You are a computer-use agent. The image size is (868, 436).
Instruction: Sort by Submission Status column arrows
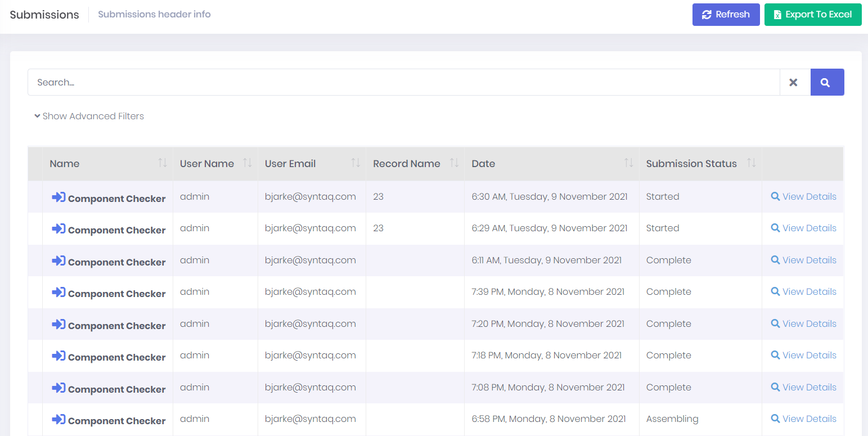click(752, 163)
